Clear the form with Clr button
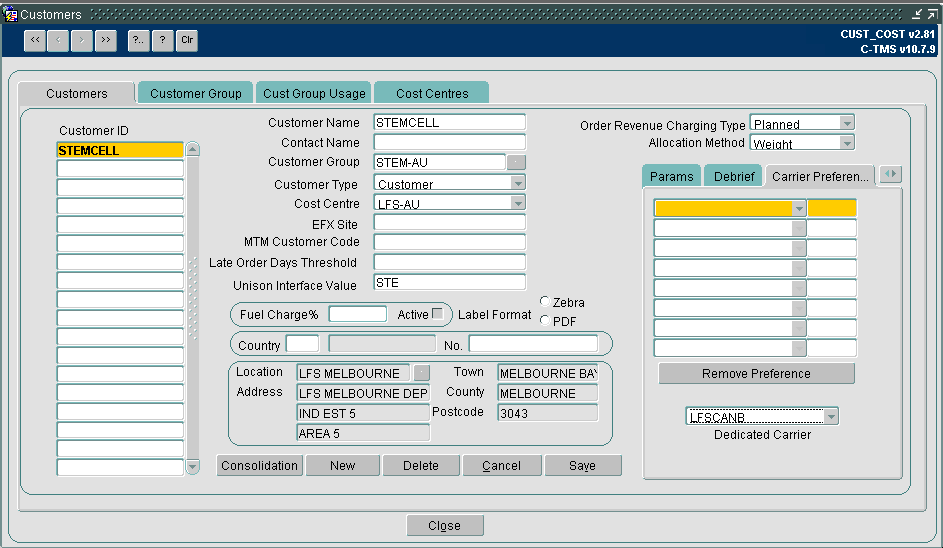Image resolution: width=943 pixels, height=548 pixels. click(187, 40)
